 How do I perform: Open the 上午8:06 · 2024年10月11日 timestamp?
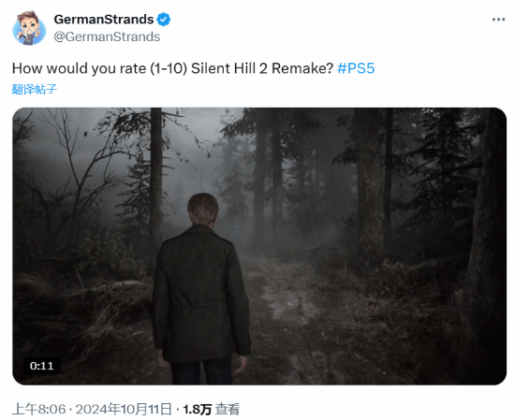coord(92,409)
